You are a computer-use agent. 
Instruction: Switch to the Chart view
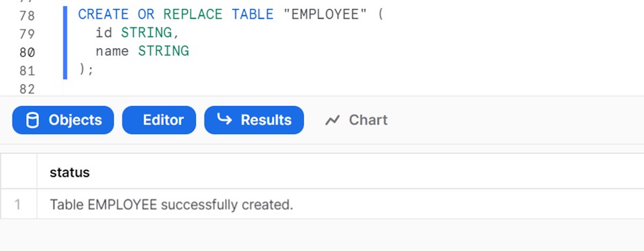coord(356,120)
